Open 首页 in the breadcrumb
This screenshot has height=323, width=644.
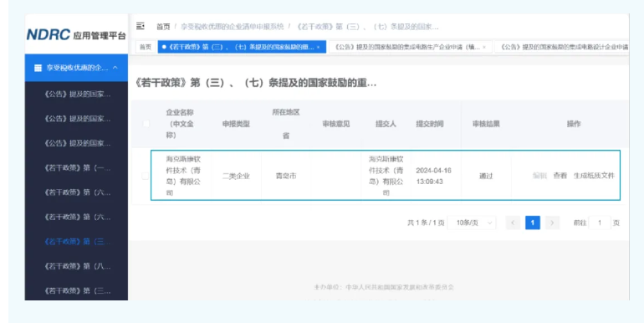[x=163, y=27]
